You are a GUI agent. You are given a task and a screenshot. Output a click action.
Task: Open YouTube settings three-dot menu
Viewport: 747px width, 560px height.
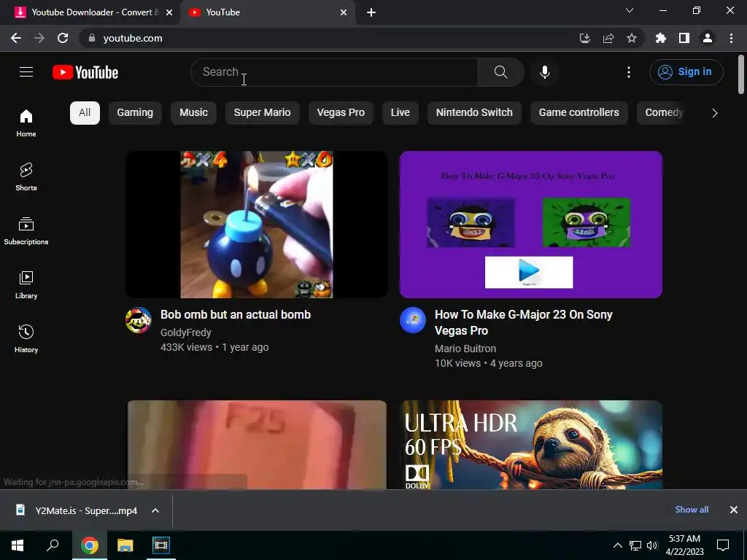click(x=628, y=72)
